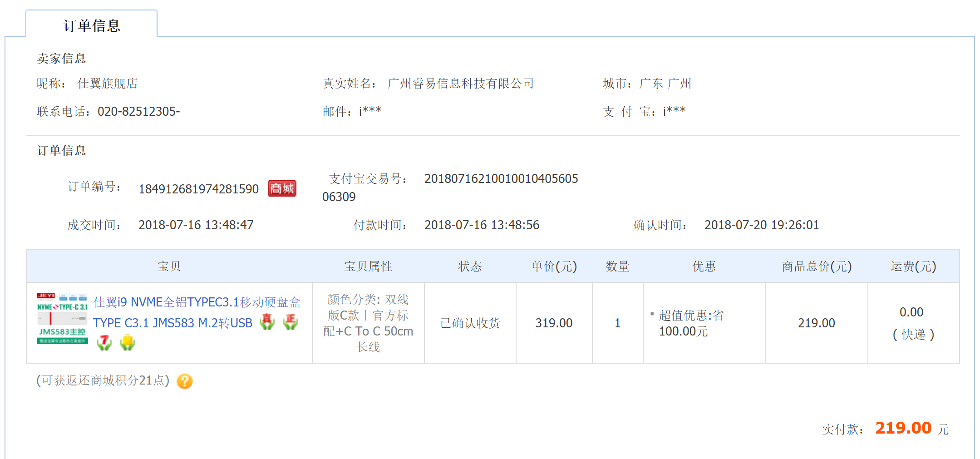Click the shipping fee 0.00 value
The image size is (980, 459).
911,312
